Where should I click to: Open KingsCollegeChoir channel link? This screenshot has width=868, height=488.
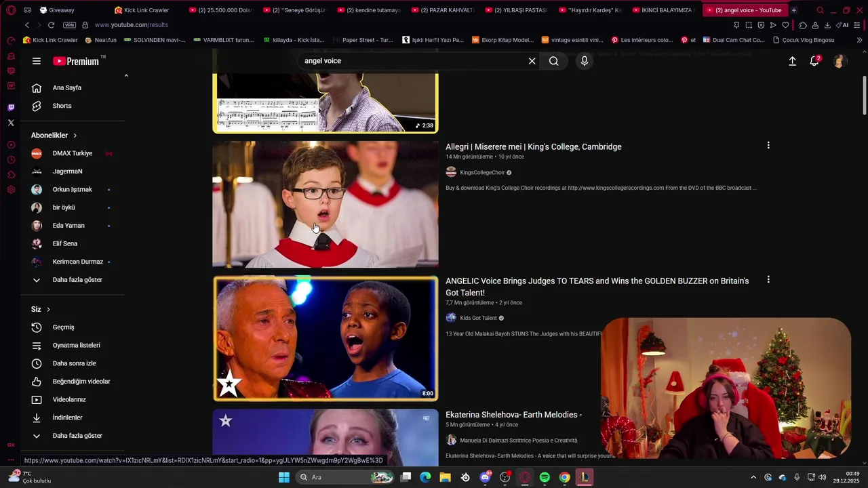pyautogui.click(x=482, y=173)
